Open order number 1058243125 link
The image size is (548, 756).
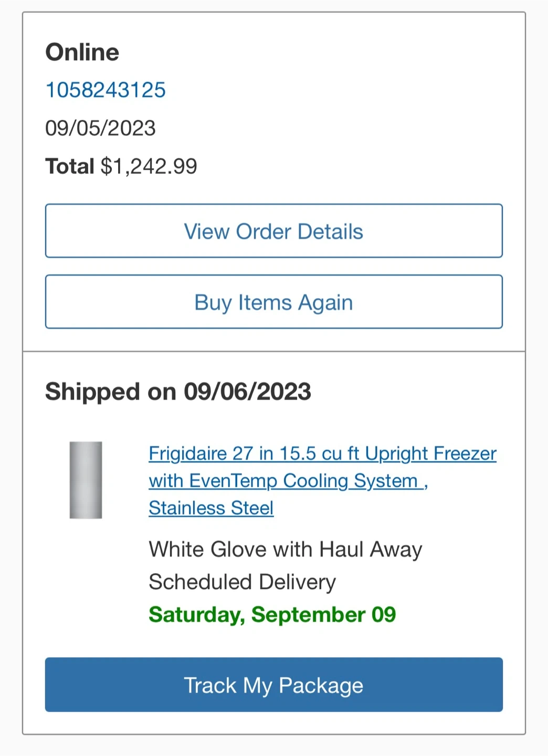pyautogui.click(x=106, y=90)
